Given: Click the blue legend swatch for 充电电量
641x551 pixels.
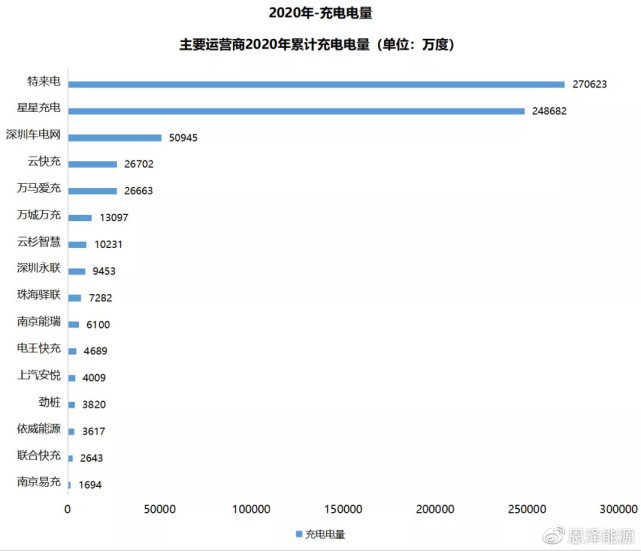Looking at the screenshot, I should (299, 534).
